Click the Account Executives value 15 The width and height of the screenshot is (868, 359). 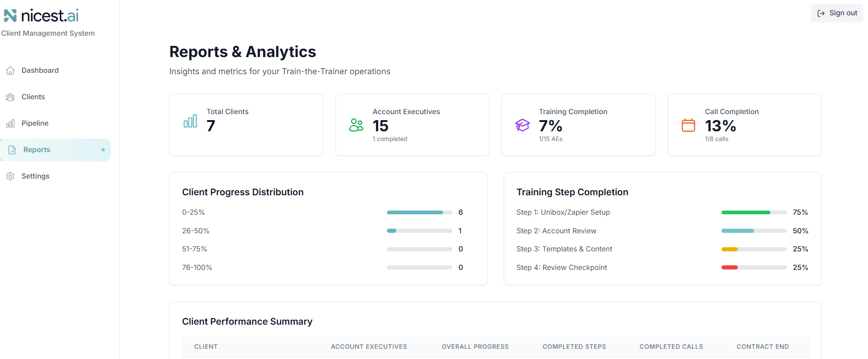pyautogui.click(x=380, y=126)
